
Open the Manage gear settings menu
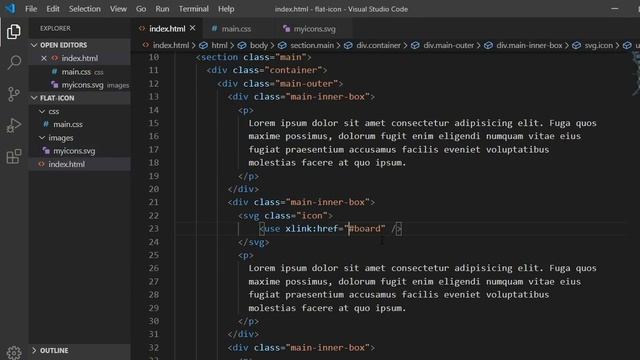click(x=13, y=352)
